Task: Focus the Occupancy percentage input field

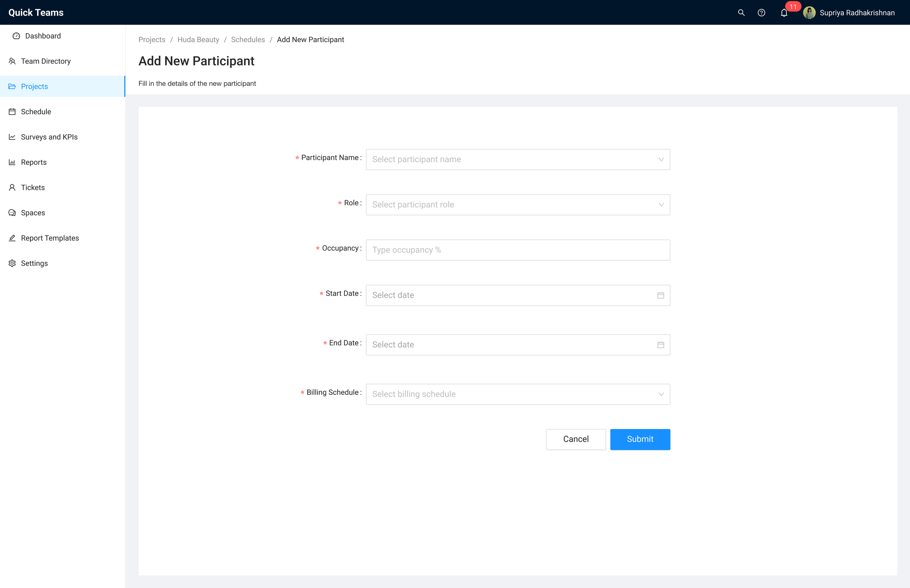Action: (x=518, y=250)
